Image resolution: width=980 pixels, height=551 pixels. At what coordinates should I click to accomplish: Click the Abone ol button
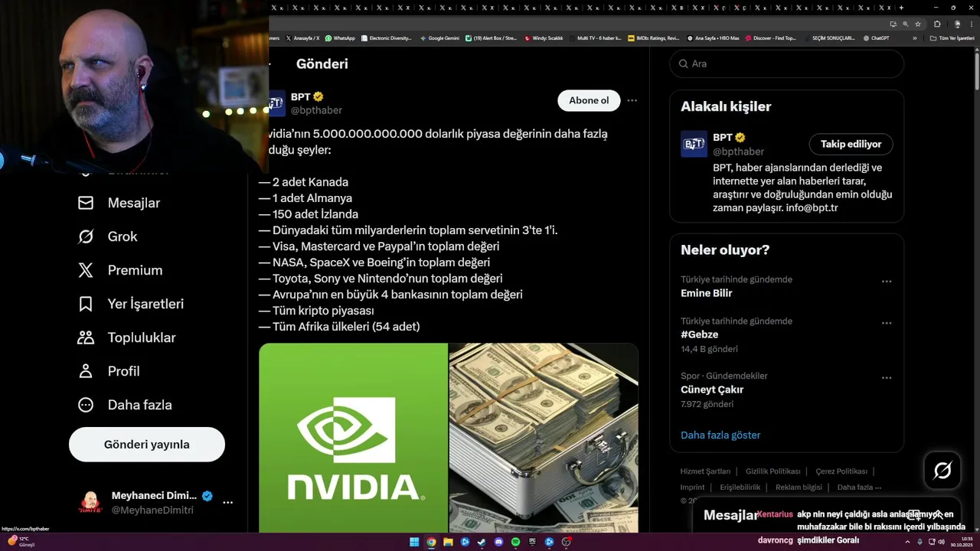(x=589, y=100)
